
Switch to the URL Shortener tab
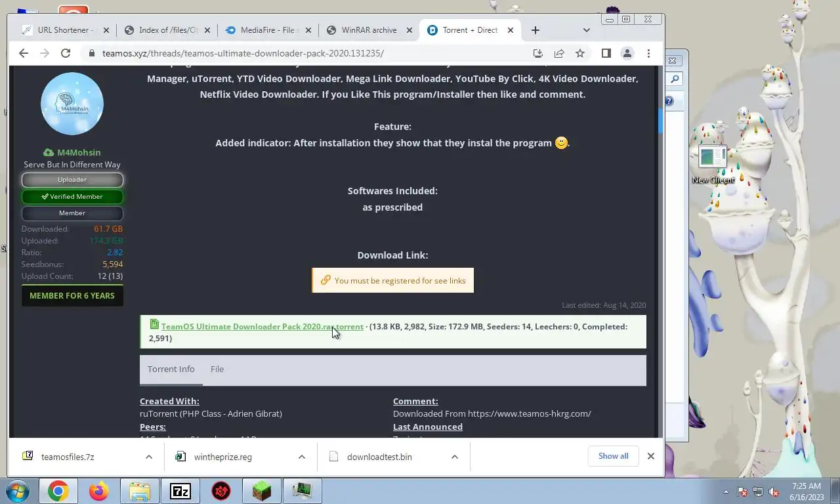pos(64,30)
